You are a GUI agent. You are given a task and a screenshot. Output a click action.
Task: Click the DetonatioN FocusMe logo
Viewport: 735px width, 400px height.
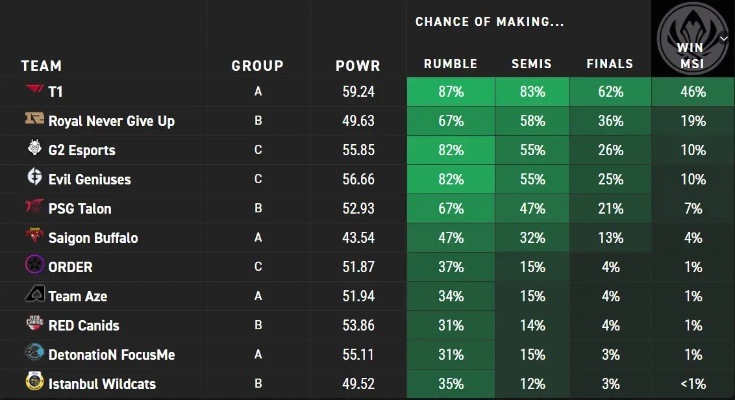click(x=34, y=354)
